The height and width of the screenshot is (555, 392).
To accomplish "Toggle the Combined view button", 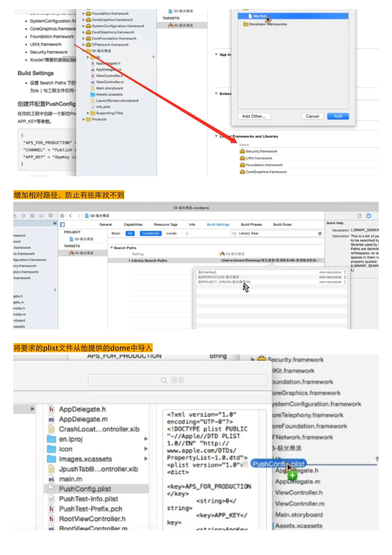I will (150, 234).
